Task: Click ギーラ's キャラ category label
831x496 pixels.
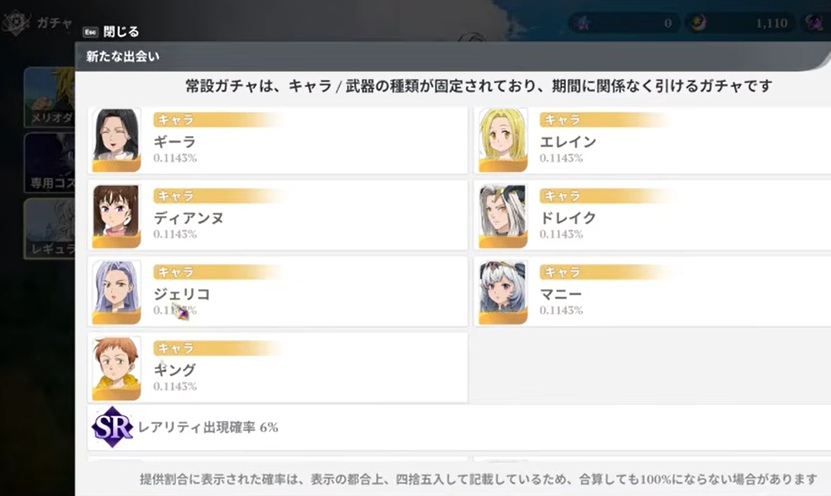Action: (177, 119)
